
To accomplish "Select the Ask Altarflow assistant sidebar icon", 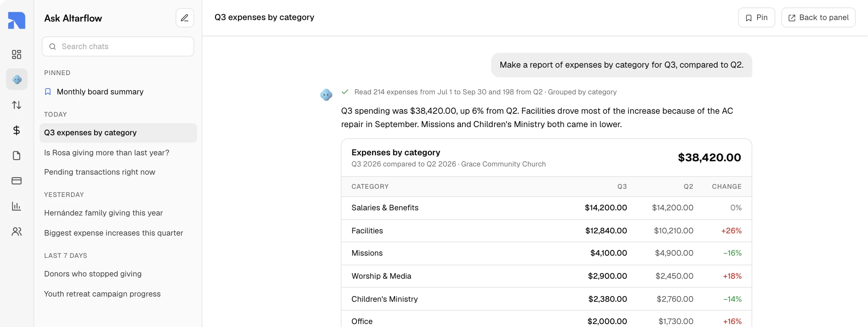I will click(x=17, y=79).
